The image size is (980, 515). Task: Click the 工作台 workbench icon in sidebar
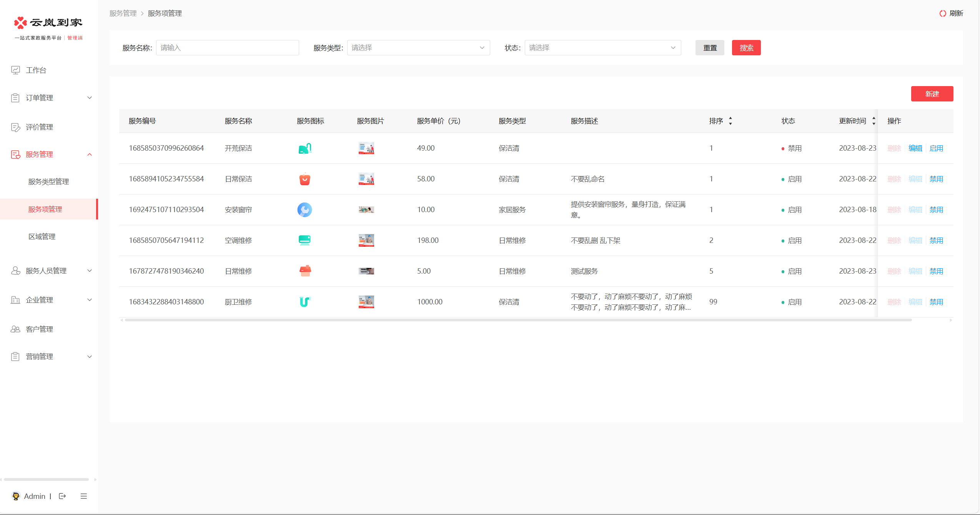point(15,70)
